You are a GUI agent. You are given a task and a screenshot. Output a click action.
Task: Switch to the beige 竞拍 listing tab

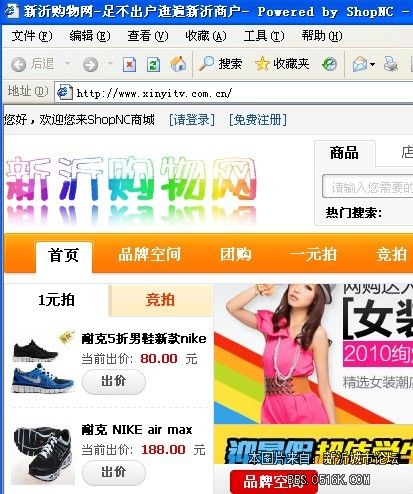(x=160, y=300)
